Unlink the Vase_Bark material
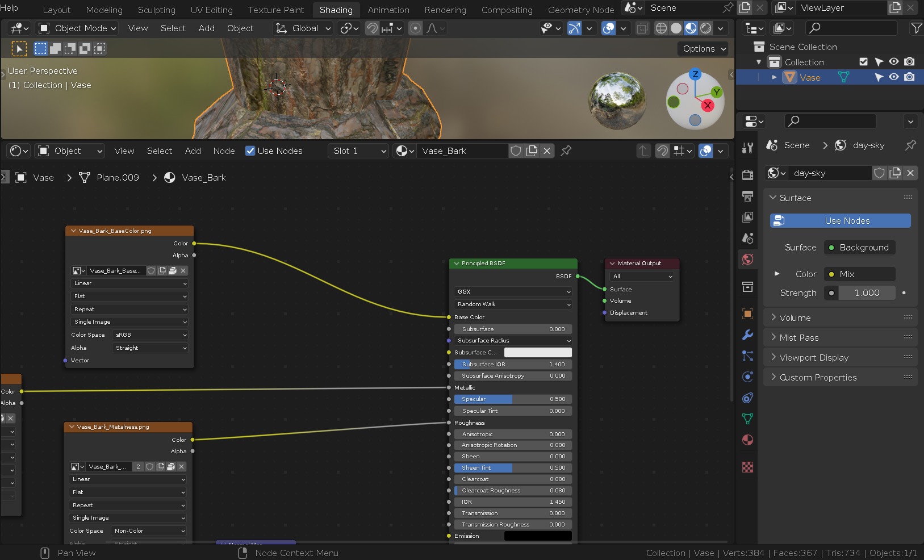Viewport: 924px width, 560px height. point(547,151)
